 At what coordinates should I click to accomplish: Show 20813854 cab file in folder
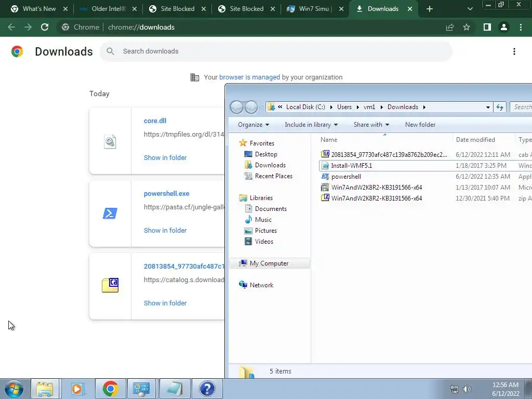click(165, 303)
